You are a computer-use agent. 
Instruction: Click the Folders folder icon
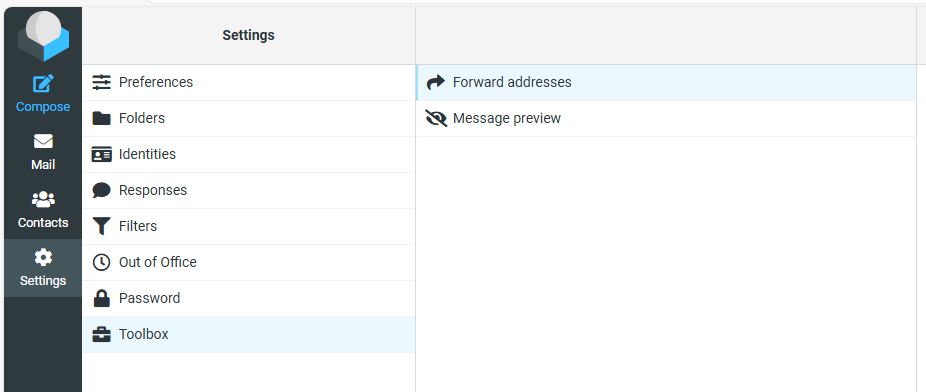click(x=102, y=118)
